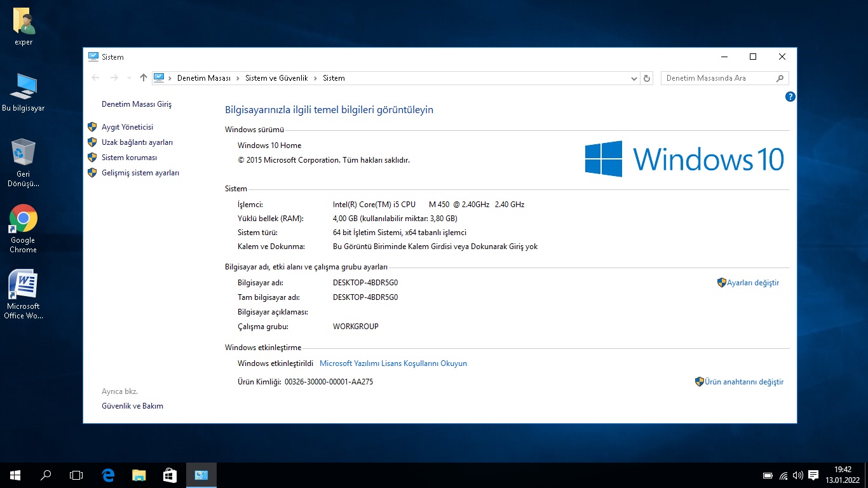Image resolution: width=868 pixels, height=488 pixels.
Task: Minimize the Sistem window
Action: click(724, 57)
